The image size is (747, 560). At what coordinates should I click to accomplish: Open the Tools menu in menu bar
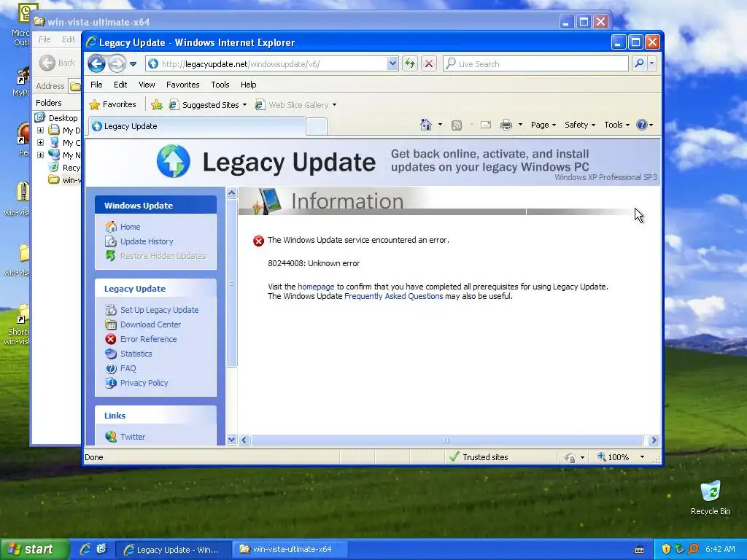coord(220,85)
